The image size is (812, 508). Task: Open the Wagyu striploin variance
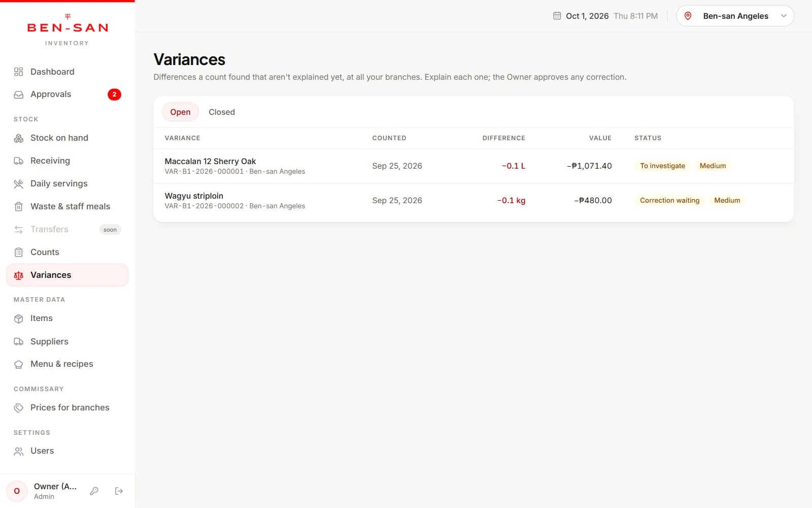473,201
